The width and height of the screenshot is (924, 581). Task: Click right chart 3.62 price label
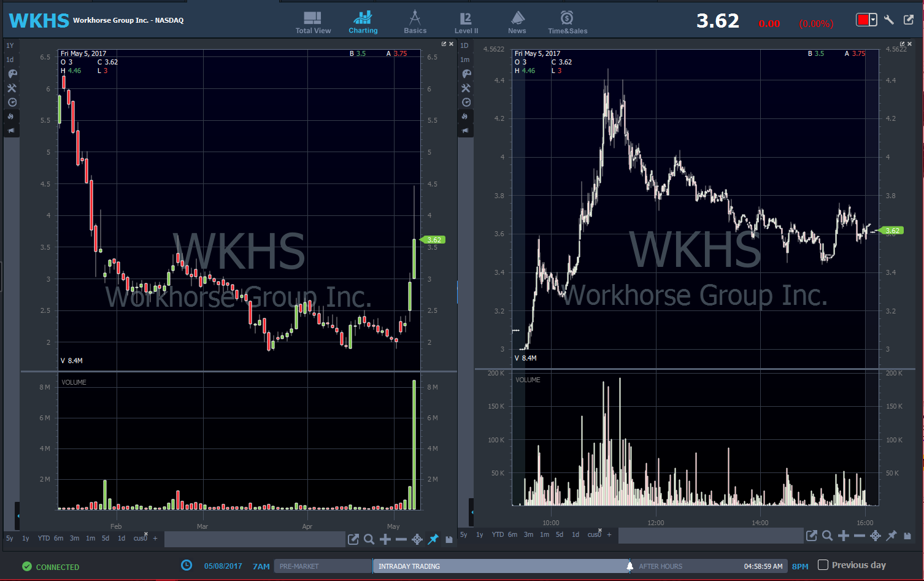point(891,231)
